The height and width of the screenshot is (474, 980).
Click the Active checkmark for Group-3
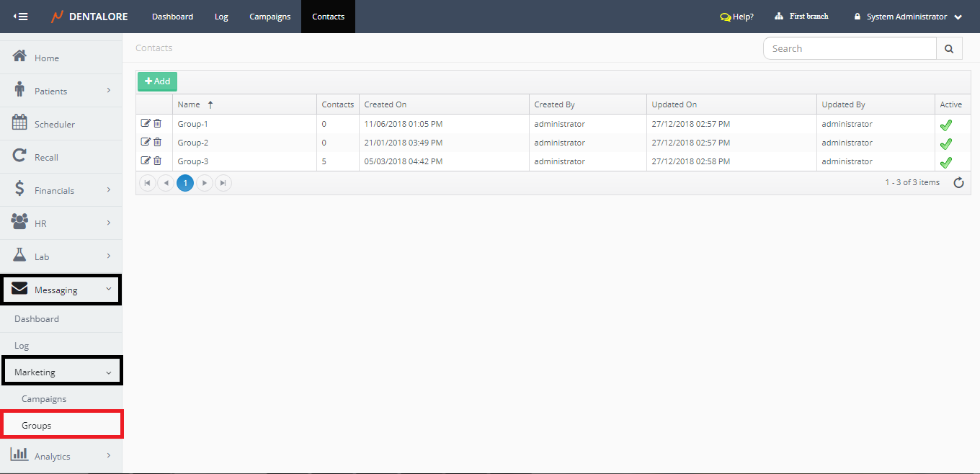click(945, 162)
